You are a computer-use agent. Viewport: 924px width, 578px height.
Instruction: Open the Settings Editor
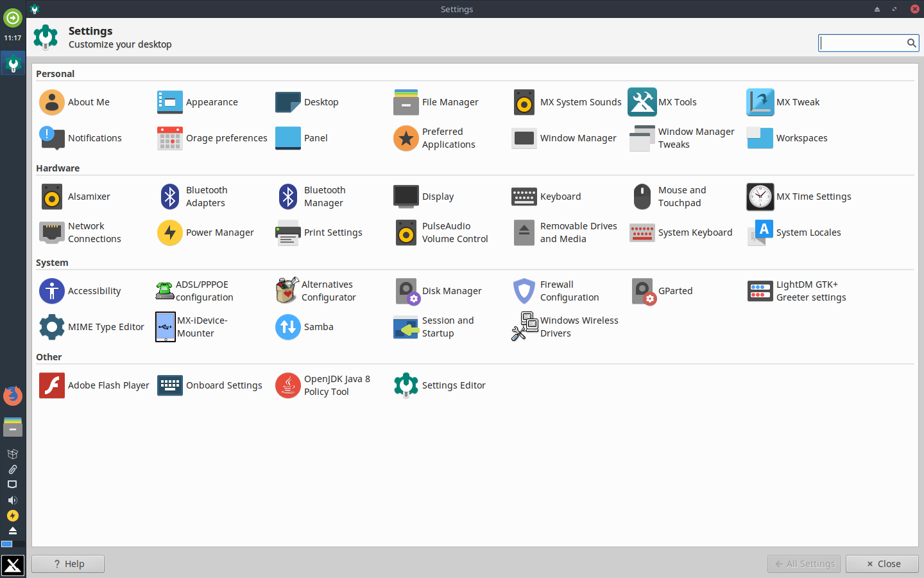[x=440, y=385]
